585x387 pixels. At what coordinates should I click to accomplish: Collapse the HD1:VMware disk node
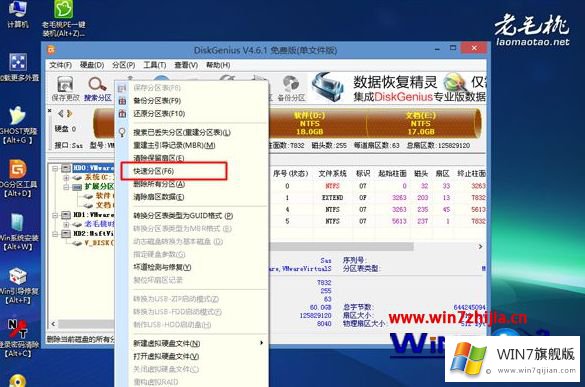tap(55, 215)
